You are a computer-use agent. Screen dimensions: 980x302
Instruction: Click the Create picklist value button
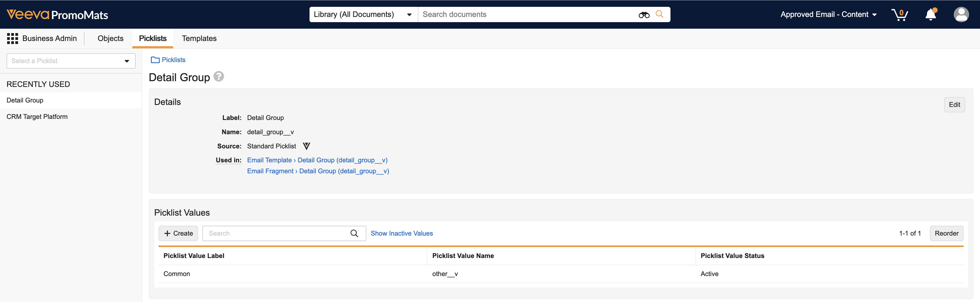click(x=178, y=233)
